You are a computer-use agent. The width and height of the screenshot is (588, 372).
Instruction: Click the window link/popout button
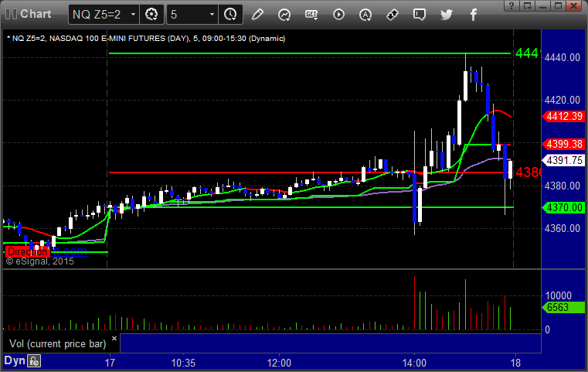(528, 5)
